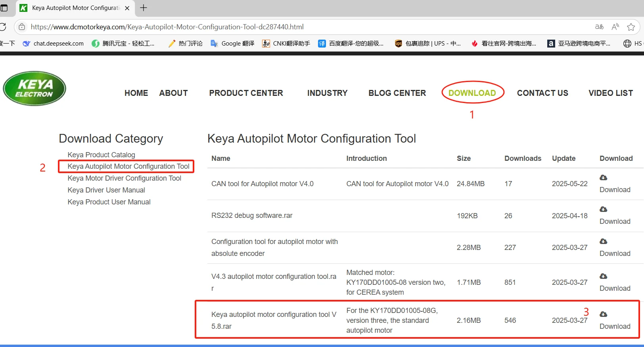Click the '192KB' size value
Screen dimensions: 644x347
point(467,216)
